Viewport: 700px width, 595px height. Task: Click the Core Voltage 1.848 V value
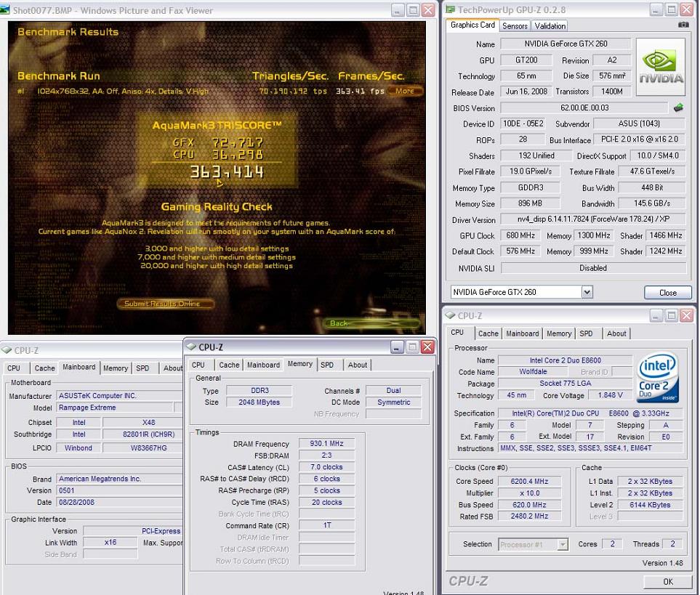coord(610,395)
